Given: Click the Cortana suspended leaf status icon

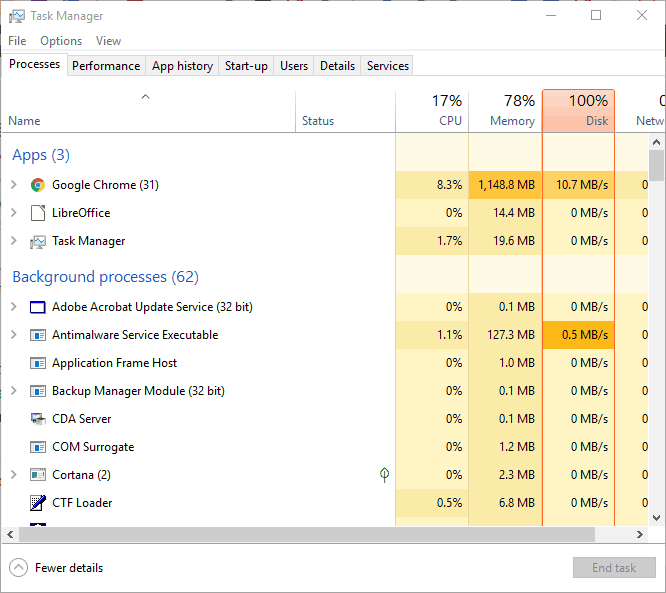Looking at the screenshot, I should (x=384, y=474).
